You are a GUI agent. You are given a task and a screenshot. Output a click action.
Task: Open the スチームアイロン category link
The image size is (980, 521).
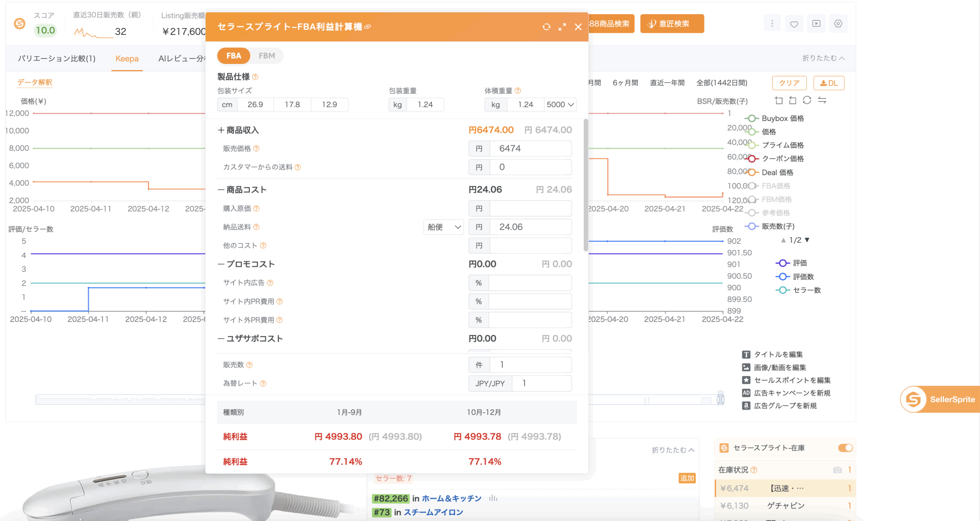[433, 512]
